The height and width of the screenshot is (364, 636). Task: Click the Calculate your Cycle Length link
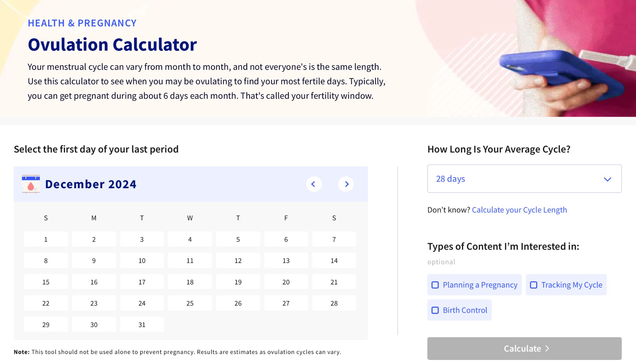tap(519, 209)
